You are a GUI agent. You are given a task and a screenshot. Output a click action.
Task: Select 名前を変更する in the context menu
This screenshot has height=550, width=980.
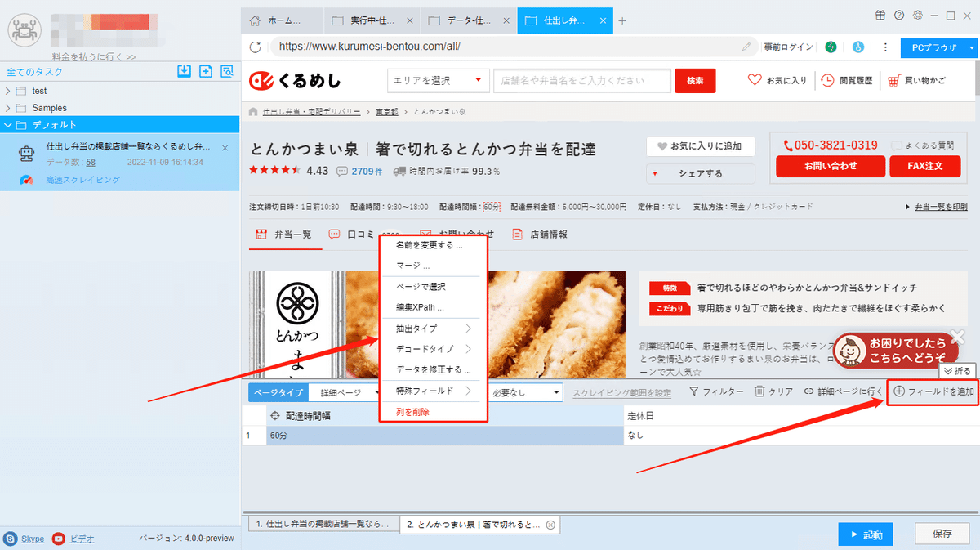point(430,244)
